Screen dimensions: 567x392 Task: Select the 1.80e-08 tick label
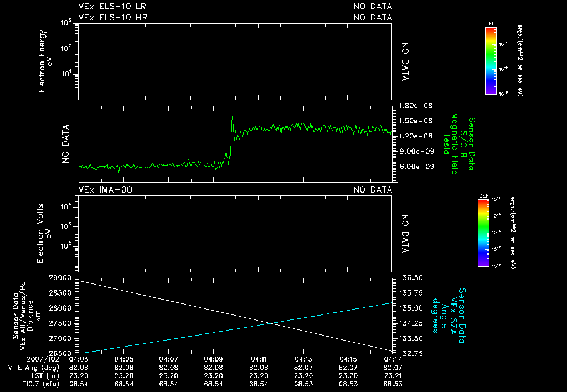point(416,106)
